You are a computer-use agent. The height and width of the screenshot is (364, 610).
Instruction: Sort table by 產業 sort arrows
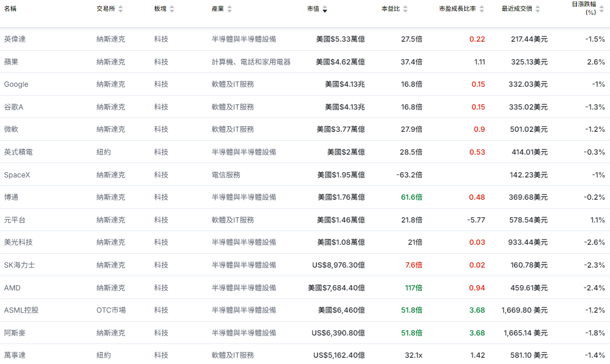coord(229,9)
